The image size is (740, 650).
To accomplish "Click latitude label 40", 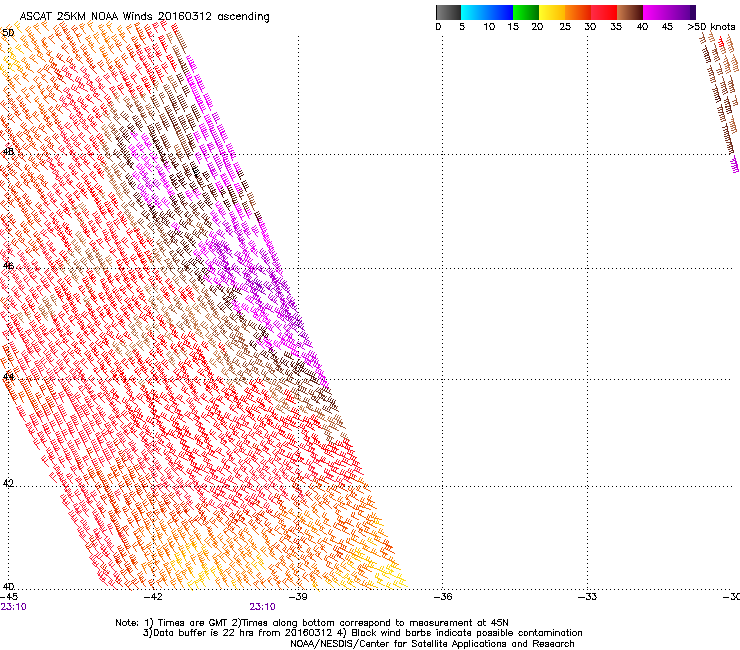I will (8, 587).
